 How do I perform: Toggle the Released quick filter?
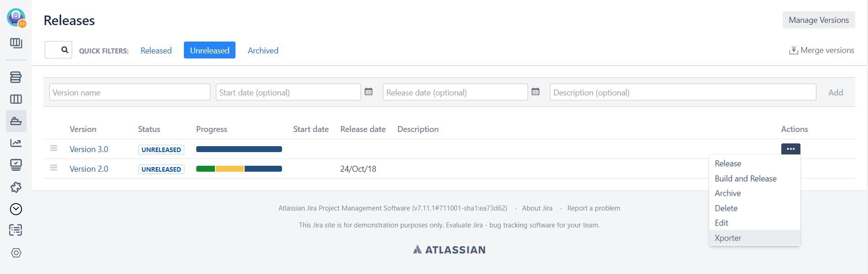pos(156,50)
